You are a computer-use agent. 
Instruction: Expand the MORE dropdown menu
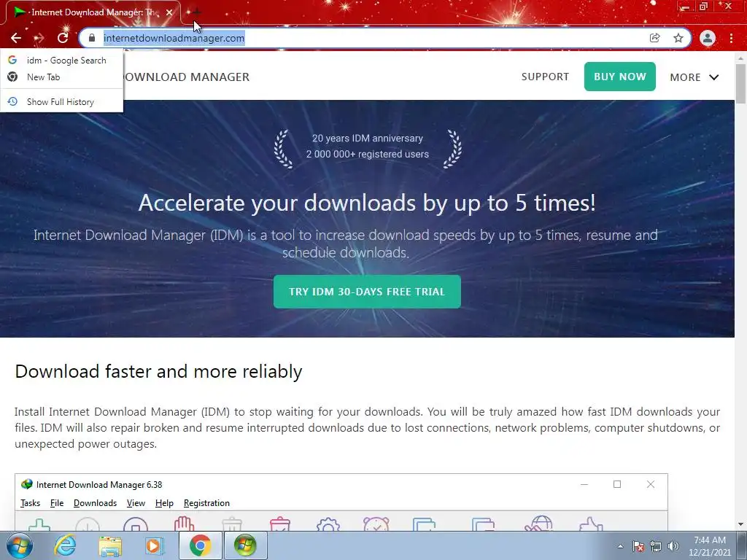(694, 77)
